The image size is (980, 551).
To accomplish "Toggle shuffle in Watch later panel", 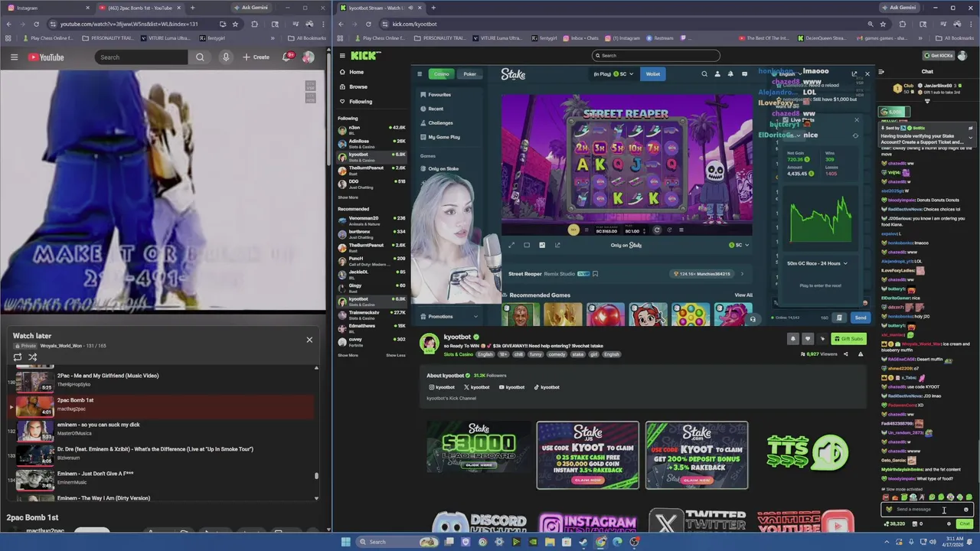I will [33, 357].
